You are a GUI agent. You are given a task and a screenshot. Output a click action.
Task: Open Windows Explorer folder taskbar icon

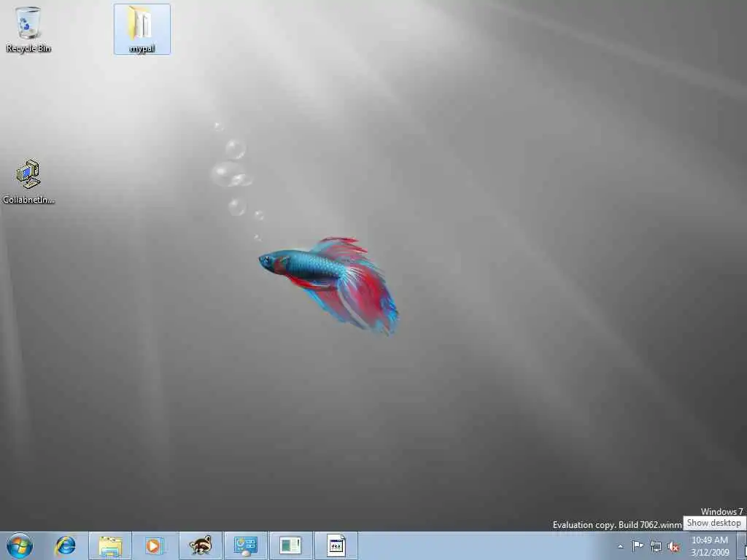[x=110, y=545]
